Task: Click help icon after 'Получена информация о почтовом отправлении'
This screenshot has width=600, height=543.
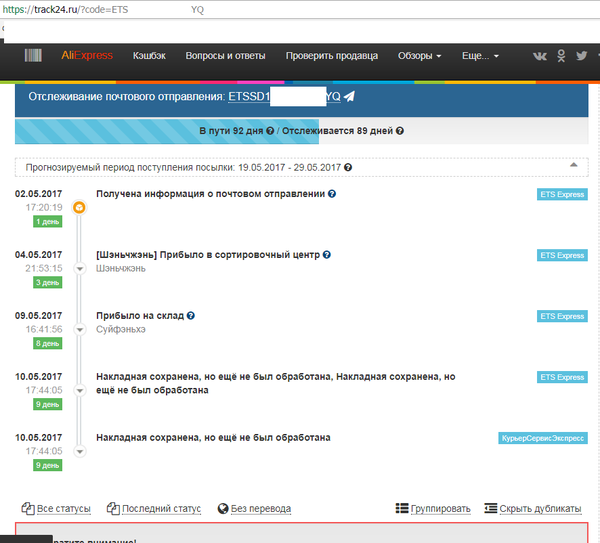Action: click(332, 194)
